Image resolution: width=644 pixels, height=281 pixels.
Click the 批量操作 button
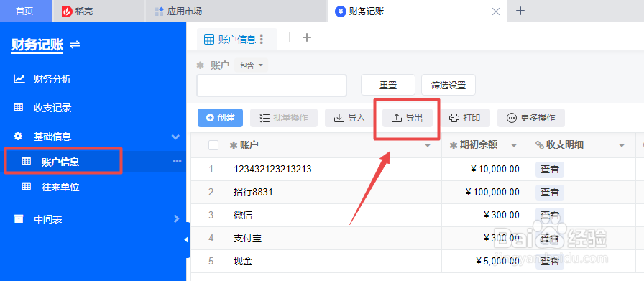(284, 118)
